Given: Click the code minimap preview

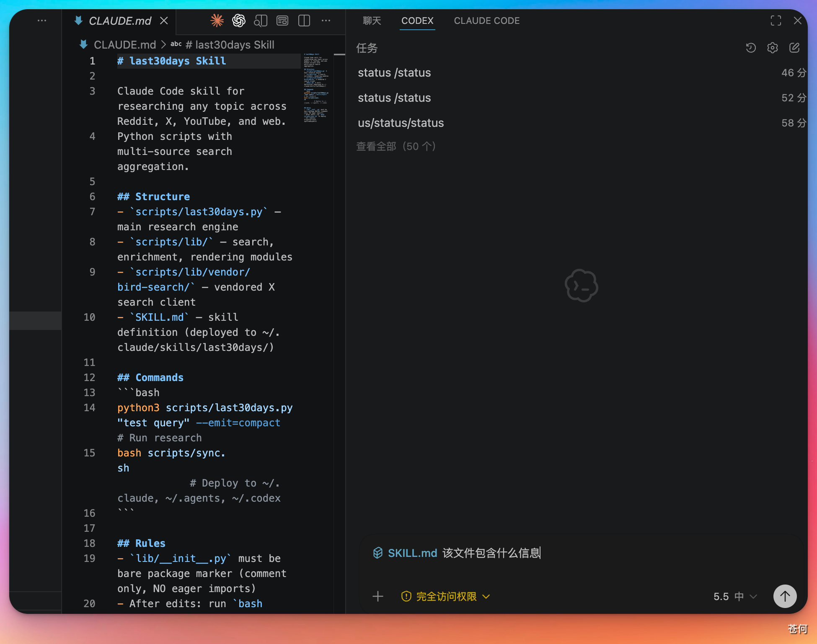Looking at the screenshot, I should [316, 88].
